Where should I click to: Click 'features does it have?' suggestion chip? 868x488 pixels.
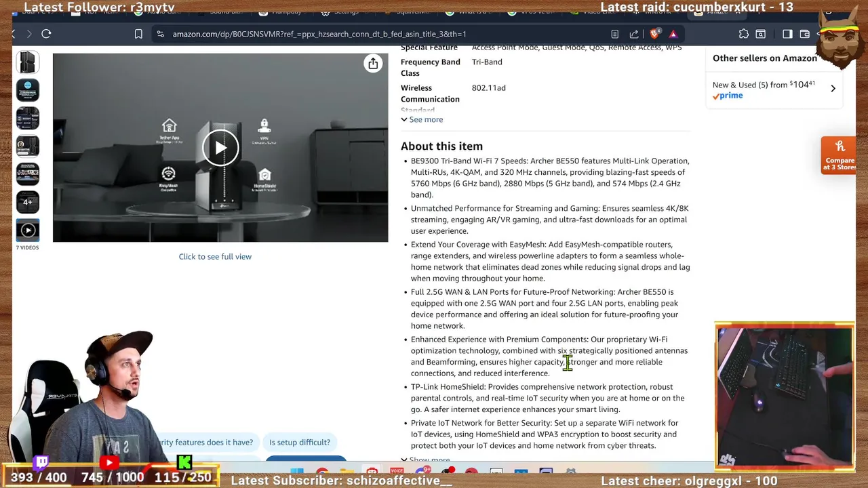point(205,443)
